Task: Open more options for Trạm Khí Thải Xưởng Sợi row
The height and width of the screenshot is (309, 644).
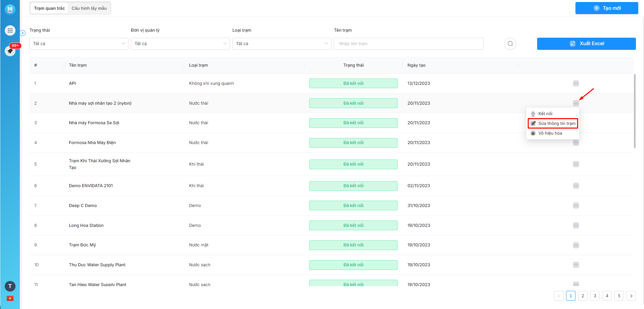Action: [x=576, y=164]
